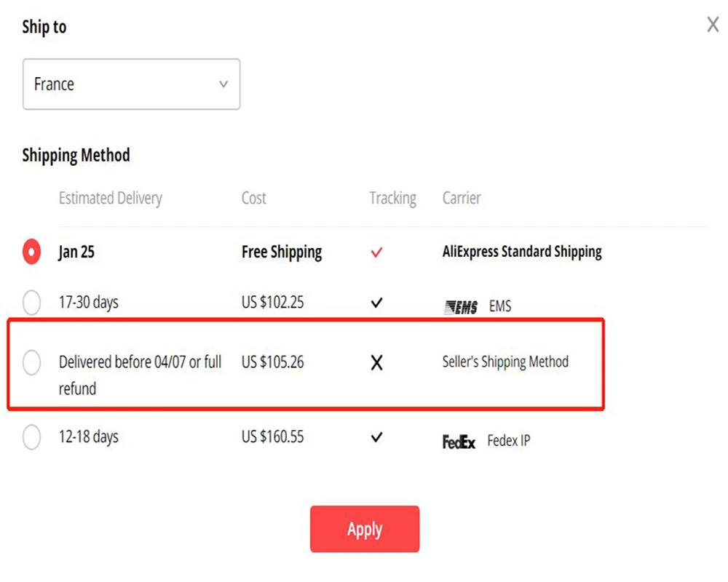
Task: Click the Estimated Delivery column header
Action: (110, 198)
